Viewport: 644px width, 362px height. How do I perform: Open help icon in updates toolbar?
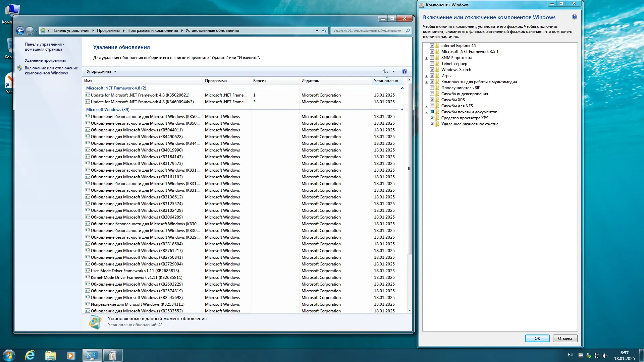(405, 71)
